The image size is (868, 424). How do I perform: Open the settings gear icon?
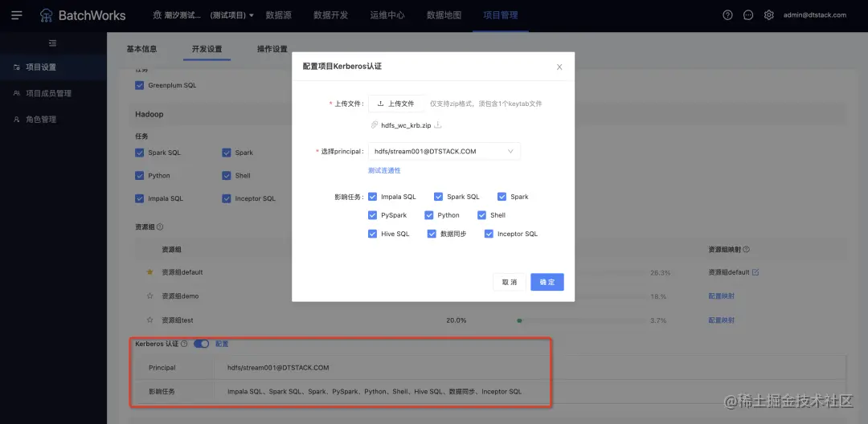click(769, 15)
